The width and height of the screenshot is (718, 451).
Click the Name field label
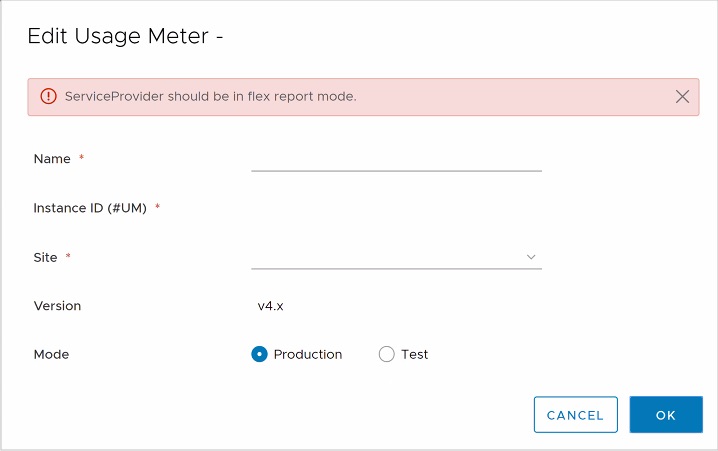click(x=52, y=159)
